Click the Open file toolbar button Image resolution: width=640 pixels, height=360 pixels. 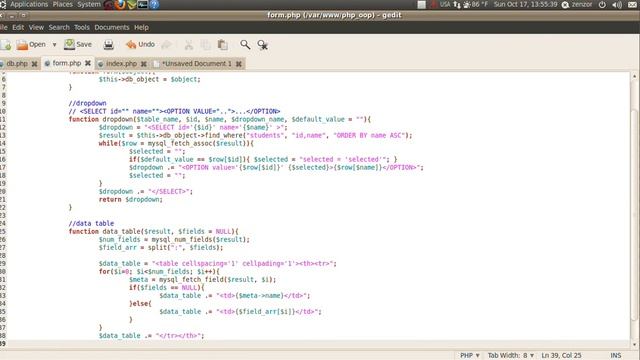pyautogui.click(x=31, y=44)
